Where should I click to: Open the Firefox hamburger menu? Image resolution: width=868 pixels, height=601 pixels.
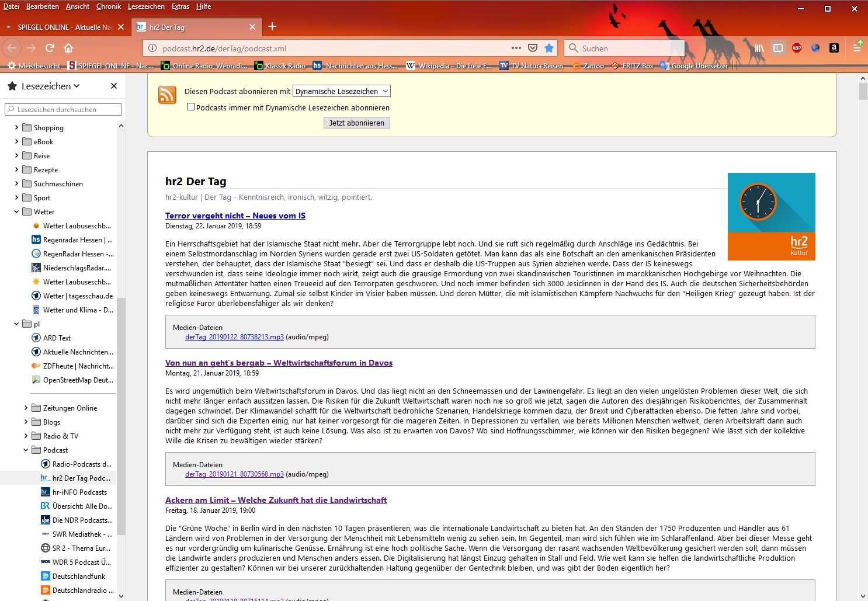(x=857, y=48)
